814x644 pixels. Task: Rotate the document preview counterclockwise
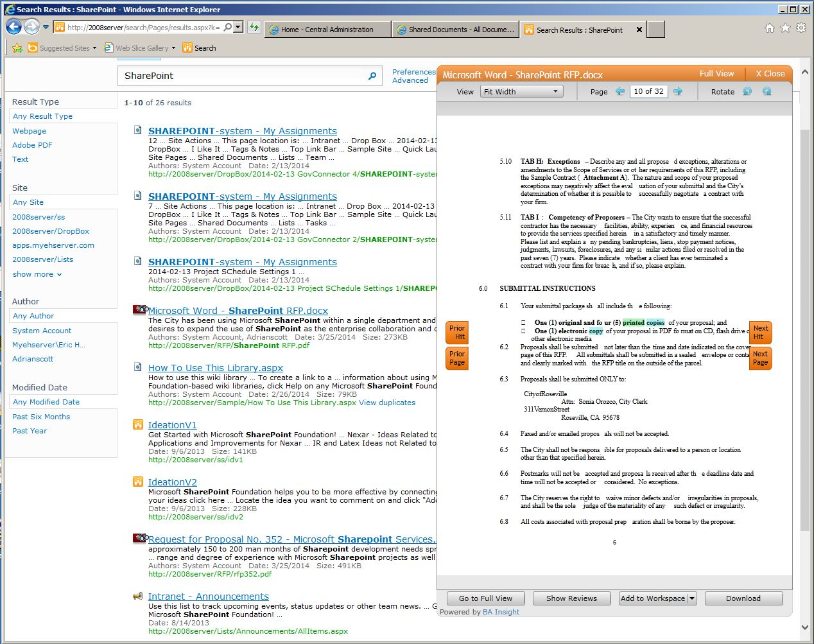[x=747, y=91]
